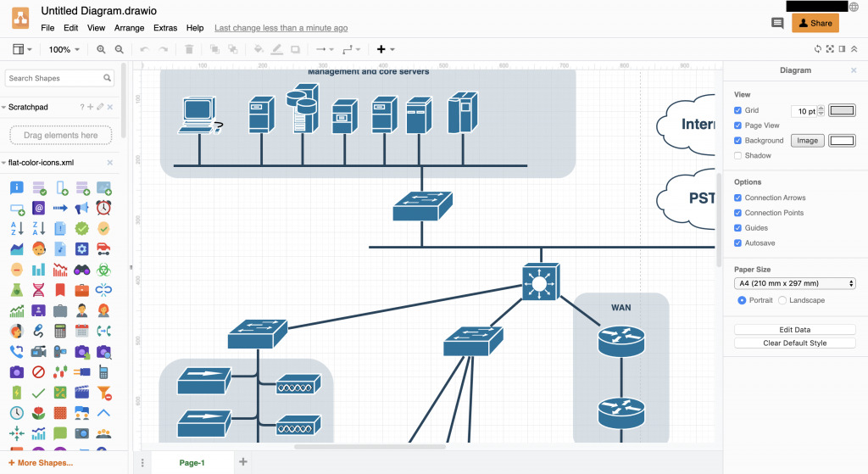The width and height of the screenshot is (868, 474).
Task: Select the Landscape radio button
Action: click(782, 300)
